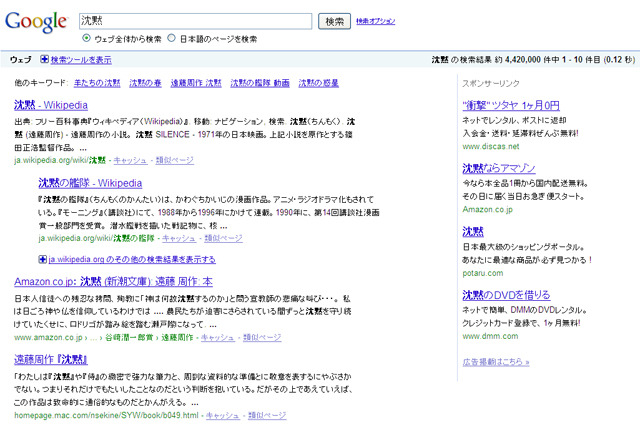The image size is (640, 425).
Task: Open cache link of homepage.mac.com result
Action: [222, 415]
